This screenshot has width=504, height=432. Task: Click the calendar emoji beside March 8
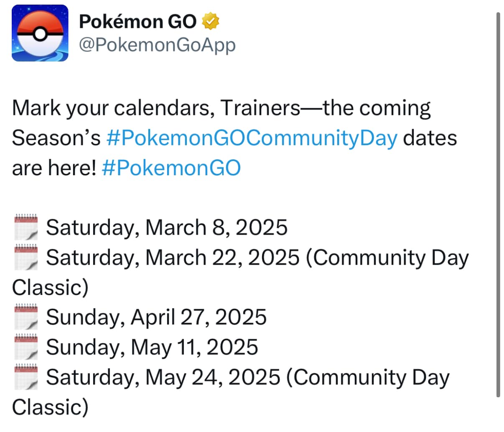(x=26, y=228)
